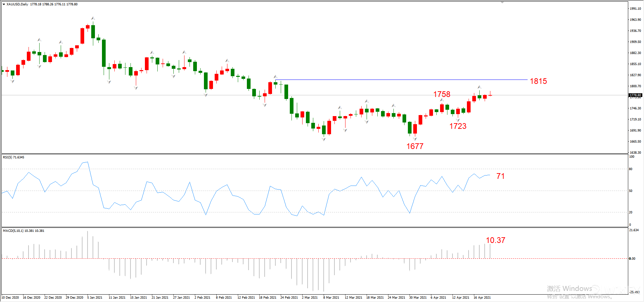Click the 24 Feb 2021 date label
Viewport: 644px width, 302px height.
(289, 298)
